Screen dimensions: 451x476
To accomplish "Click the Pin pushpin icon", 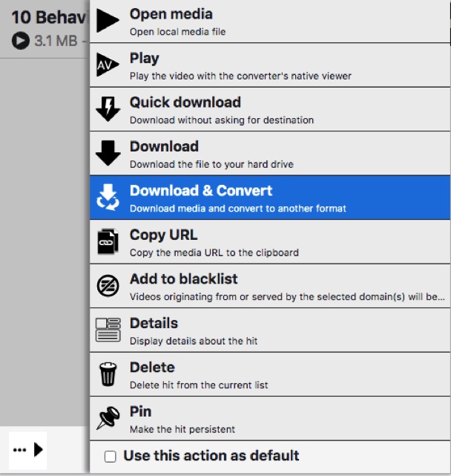I will click(x=108, y=418).
